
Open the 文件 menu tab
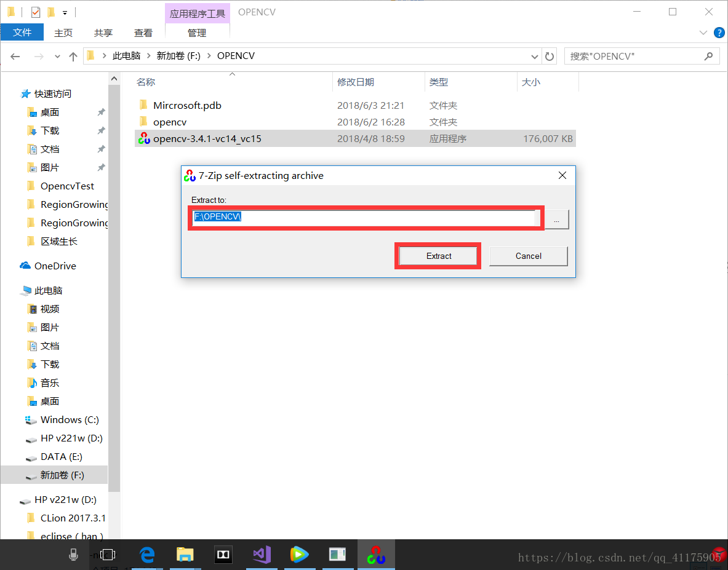(22, 33)
